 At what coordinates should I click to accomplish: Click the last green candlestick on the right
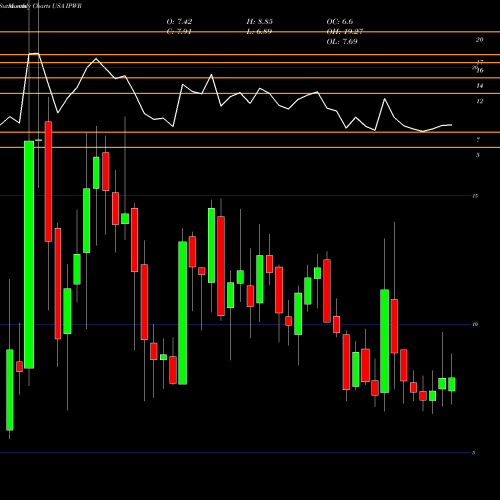pos(452,384)
